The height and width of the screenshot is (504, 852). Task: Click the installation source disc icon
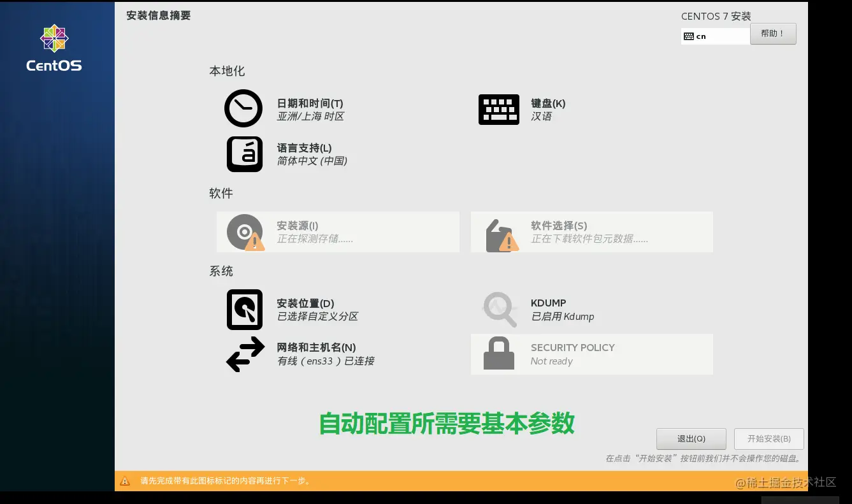click(245, 232)
